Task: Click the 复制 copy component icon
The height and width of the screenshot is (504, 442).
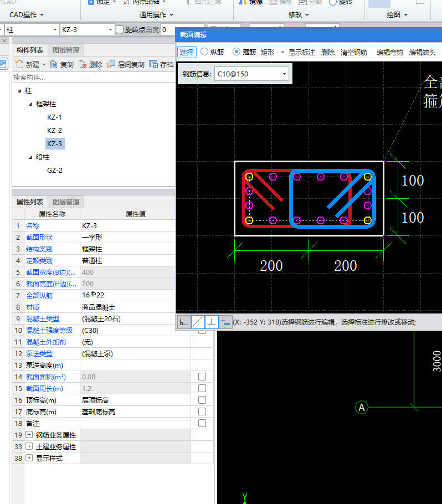Action: tap(54, 65)
